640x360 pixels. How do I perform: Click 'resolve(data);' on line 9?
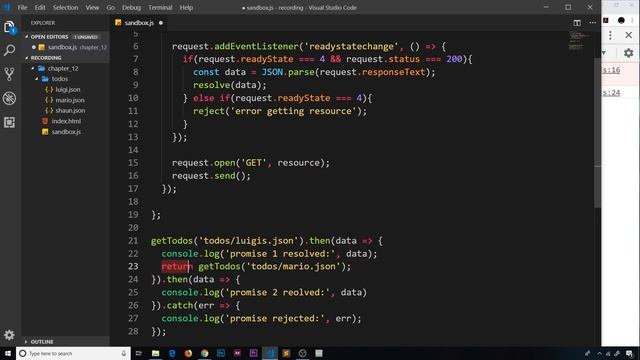point(229,85)
